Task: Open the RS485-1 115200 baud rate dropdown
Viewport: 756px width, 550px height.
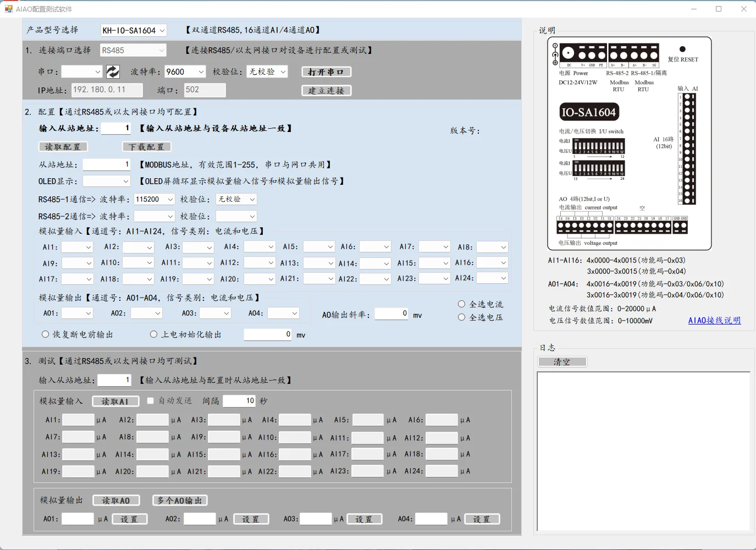Action: click(x=154, y=199)
